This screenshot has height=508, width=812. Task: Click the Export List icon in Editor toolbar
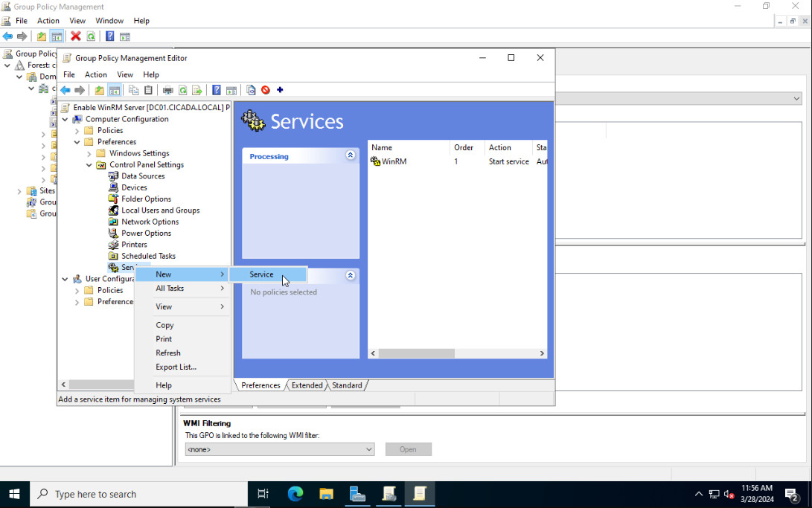(x=197, y=90)
